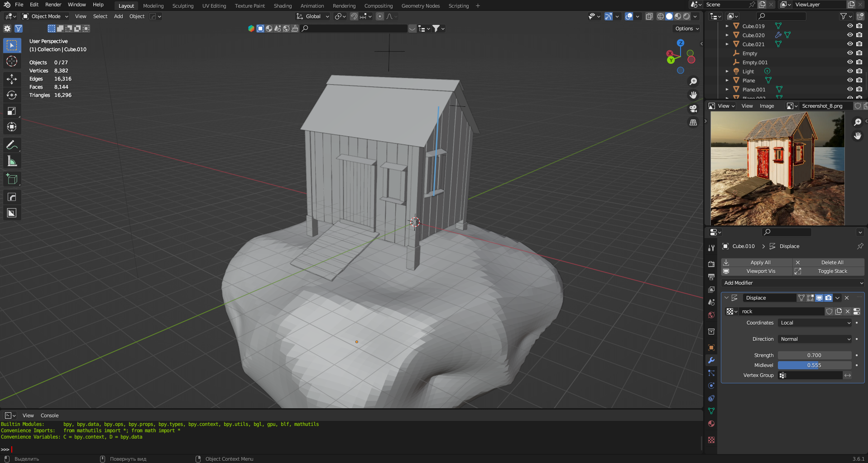Open the Coordinates dropdown set to Local

coord(815,323)
